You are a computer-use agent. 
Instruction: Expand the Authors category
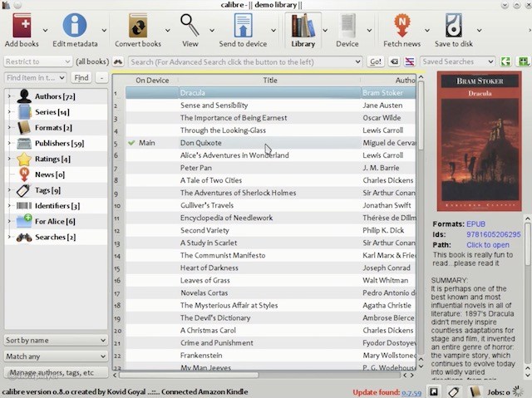(x=9, y=96)
